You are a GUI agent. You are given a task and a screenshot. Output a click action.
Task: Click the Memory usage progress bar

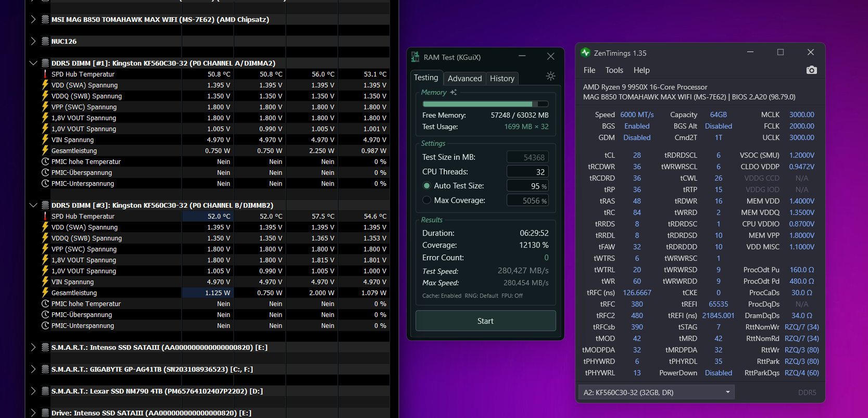pyautogui.click(x=485, y=104)
